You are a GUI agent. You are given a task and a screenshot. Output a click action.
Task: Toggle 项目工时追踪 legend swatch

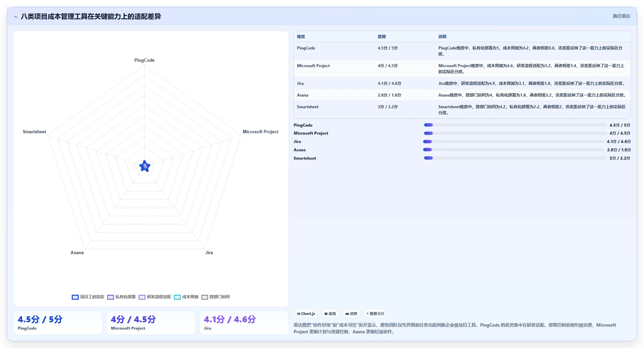pyautogui.click(x=75, y=297)
